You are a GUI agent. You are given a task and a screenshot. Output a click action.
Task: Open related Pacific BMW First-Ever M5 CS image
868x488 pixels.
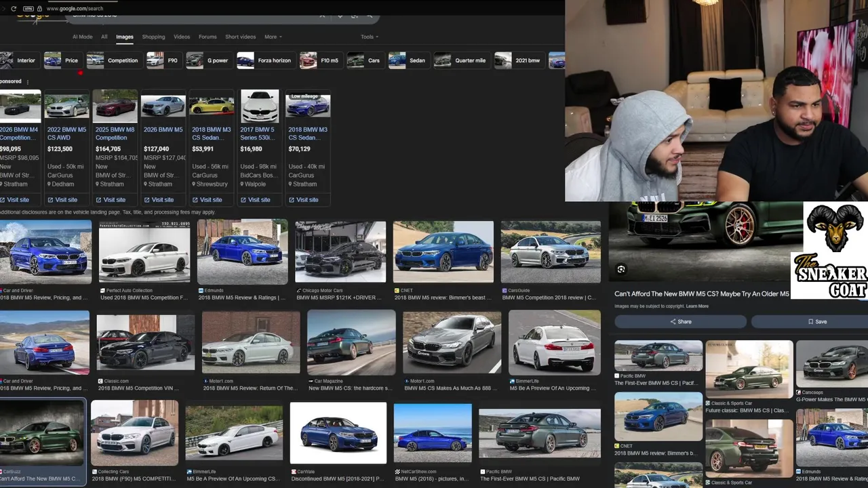658,356
